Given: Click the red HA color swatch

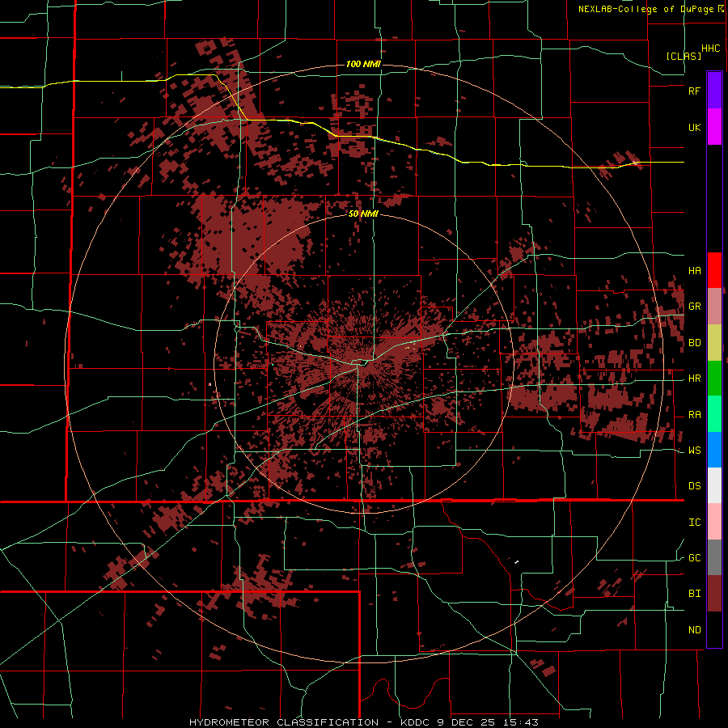Looking at the screenshot, I should pyautogui.click(x=714, y=269).
